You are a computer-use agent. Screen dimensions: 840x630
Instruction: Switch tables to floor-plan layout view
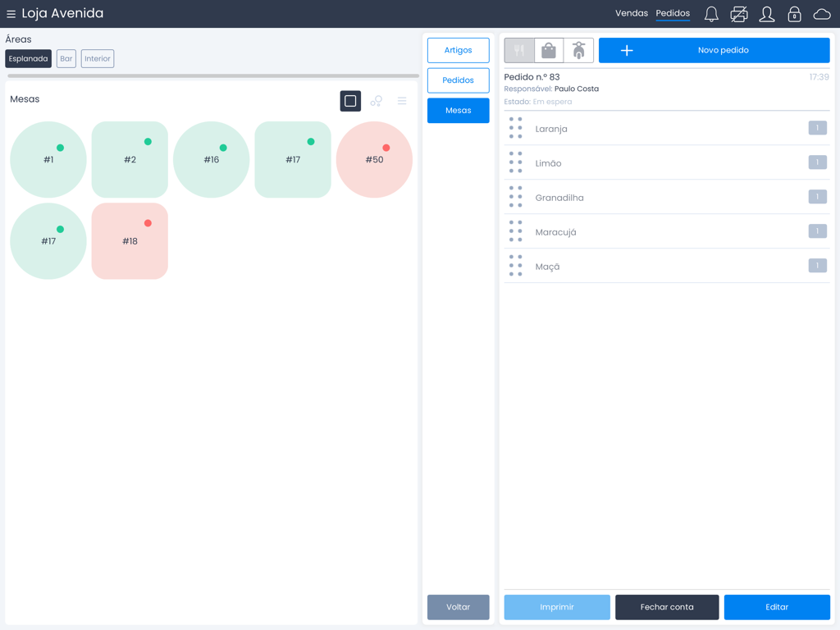pos(377,101)
